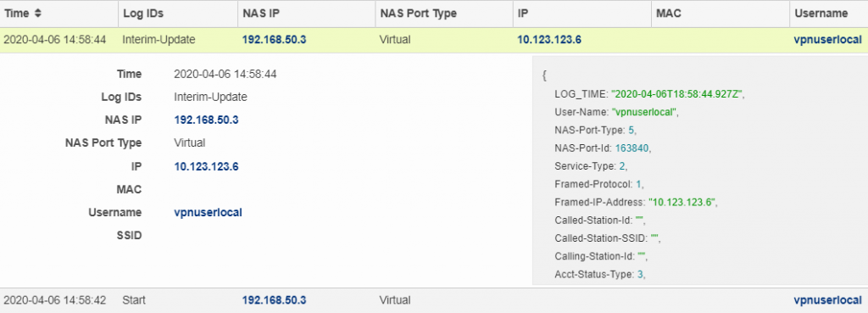Open vpnuserlocal in detail panel Username field
The image size is (868, 313).
209,212
